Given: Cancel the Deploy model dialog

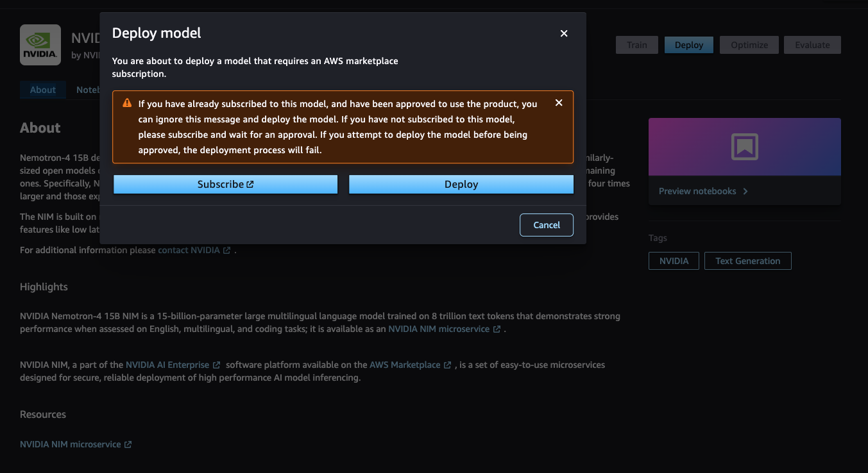Looking at the screenshot, I should (x=547, y=225).
